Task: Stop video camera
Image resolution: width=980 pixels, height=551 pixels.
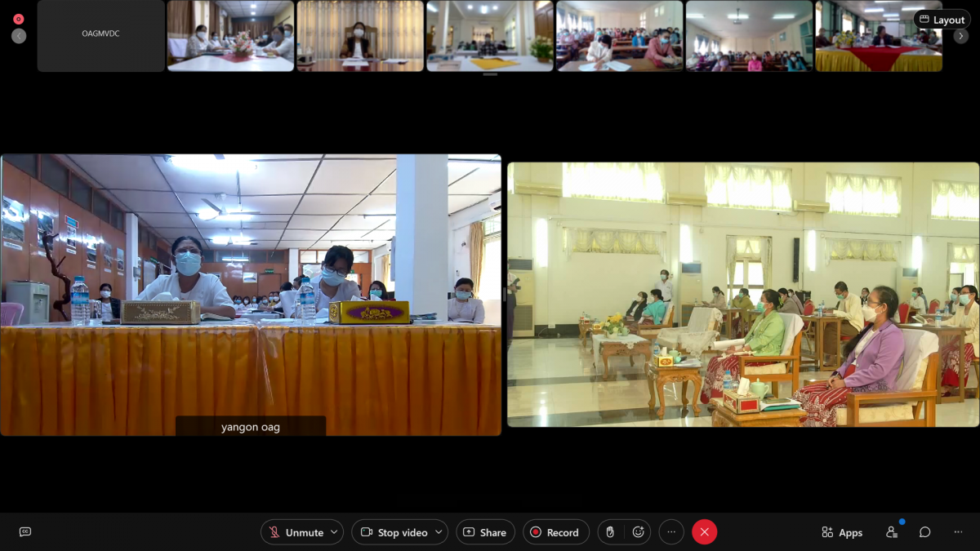Action: tap(394, 532)
